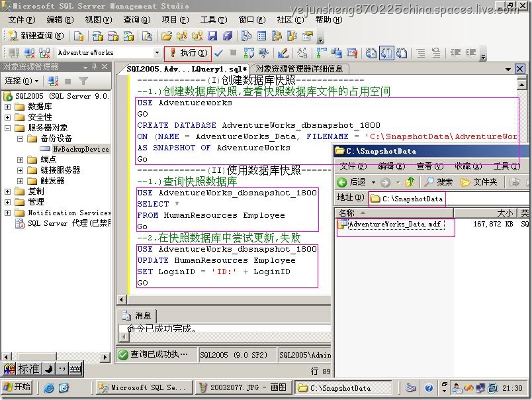Open active files dropdown arrow beside tabs

pos(508,70)
